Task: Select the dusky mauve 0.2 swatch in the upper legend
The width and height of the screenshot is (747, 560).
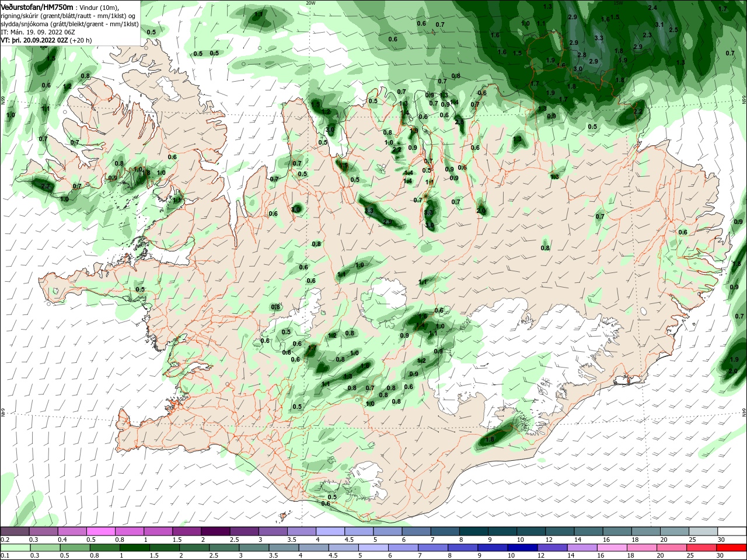Action: tap(15, 531)
